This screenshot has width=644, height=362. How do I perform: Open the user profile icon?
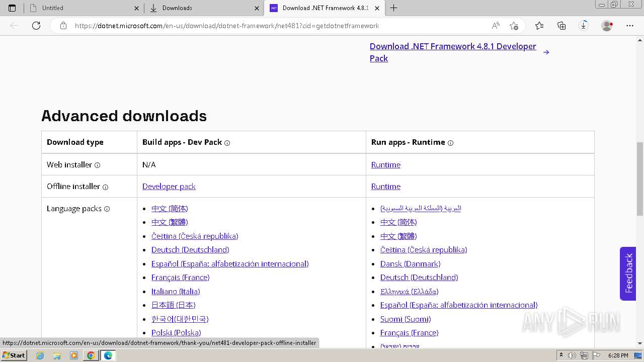coord(607,26)
